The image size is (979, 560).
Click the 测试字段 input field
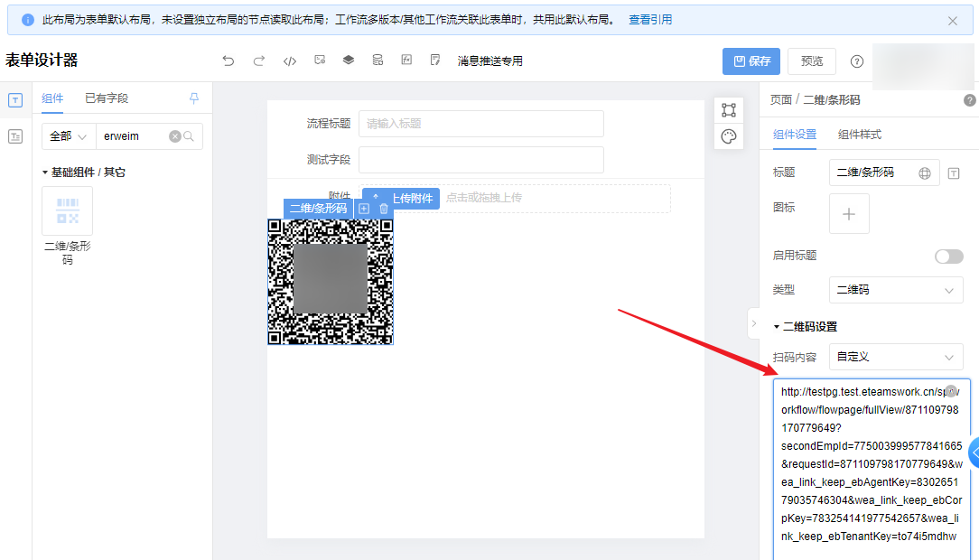(480, 160)
